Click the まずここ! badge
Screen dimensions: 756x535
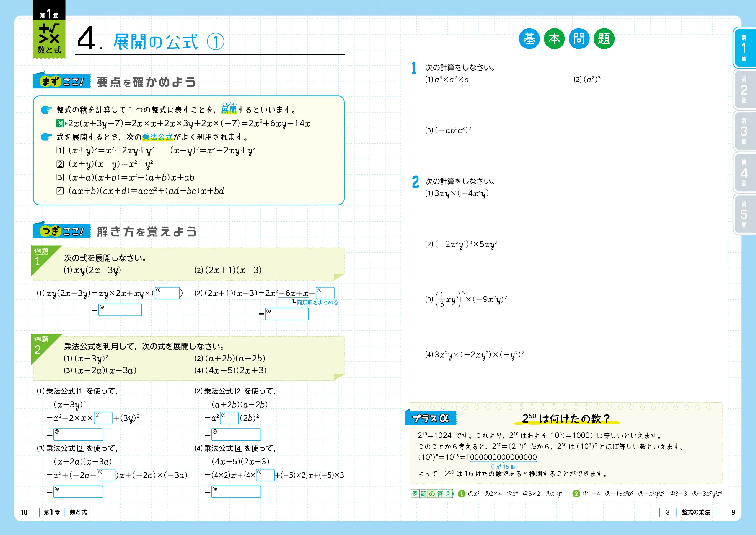click(62, 81)
